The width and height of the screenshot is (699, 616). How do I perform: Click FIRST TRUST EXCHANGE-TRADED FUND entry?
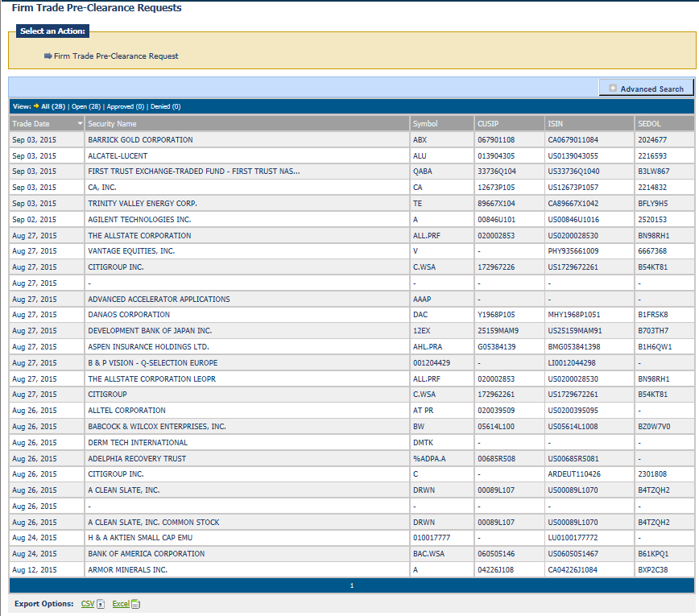click(194, 172)
